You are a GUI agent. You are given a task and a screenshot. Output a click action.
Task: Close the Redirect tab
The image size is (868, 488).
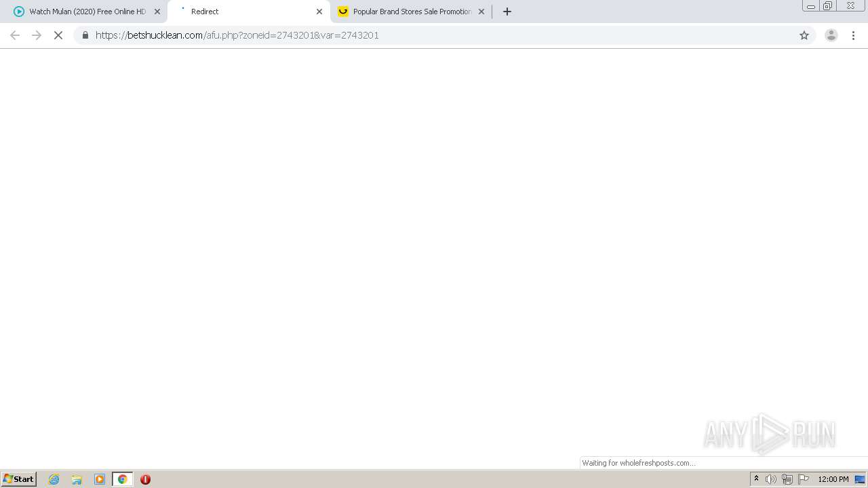[319, 12]
